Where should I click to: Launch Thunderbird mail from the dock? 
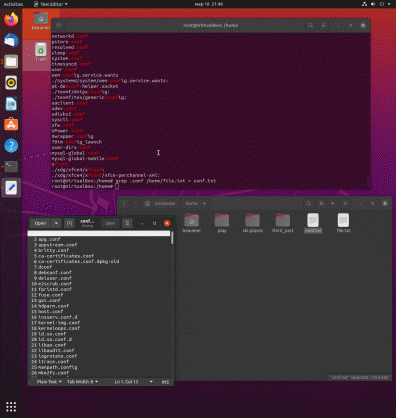pyautogui.click(x=11, y=40)
